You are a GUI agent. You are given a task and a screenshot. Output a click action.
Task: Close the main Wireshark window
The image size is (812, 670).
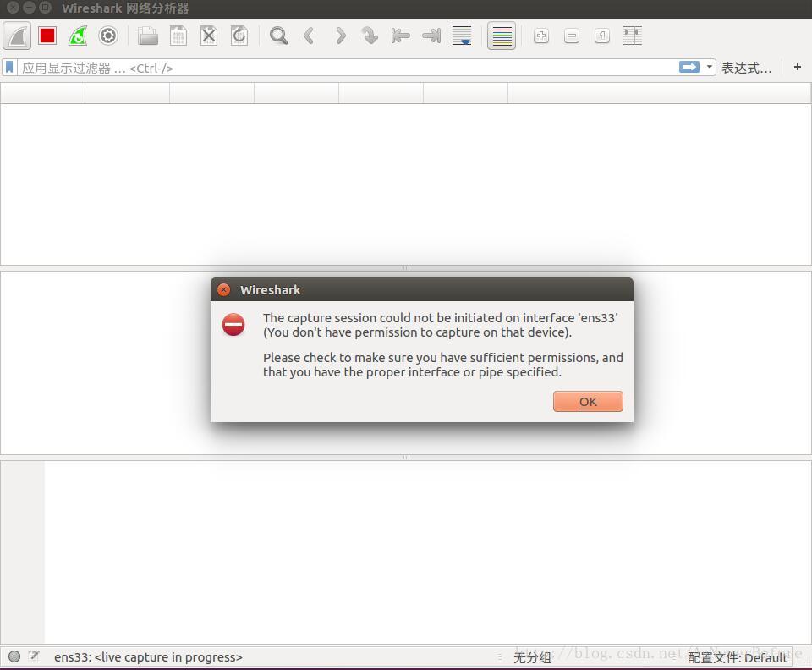14,8
